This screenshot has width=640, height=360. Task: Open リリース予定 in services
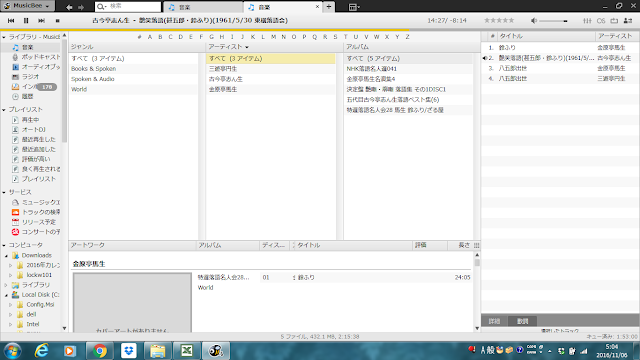(34, 222)
